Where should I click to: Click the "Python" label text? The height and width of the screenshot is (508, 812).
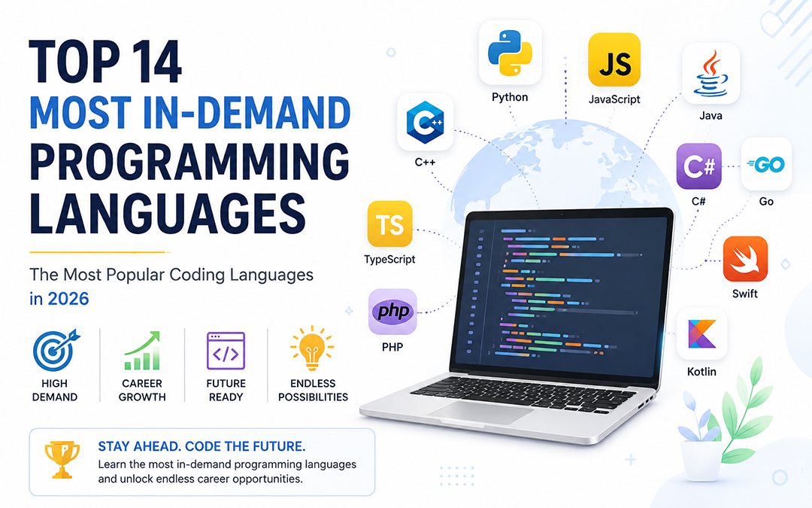(510, 97)
